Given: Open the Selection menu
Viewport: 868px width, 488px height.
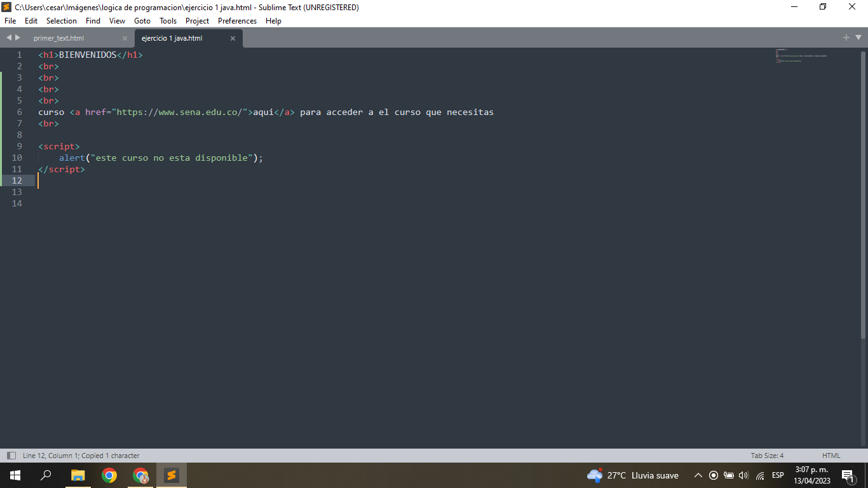Looking at the screenshot, I should pyautogui.click(x=62, y=21).
